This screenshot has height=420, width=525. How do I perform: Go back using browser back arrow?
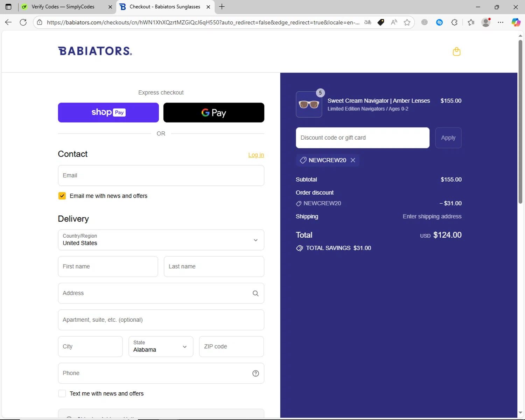8,22
